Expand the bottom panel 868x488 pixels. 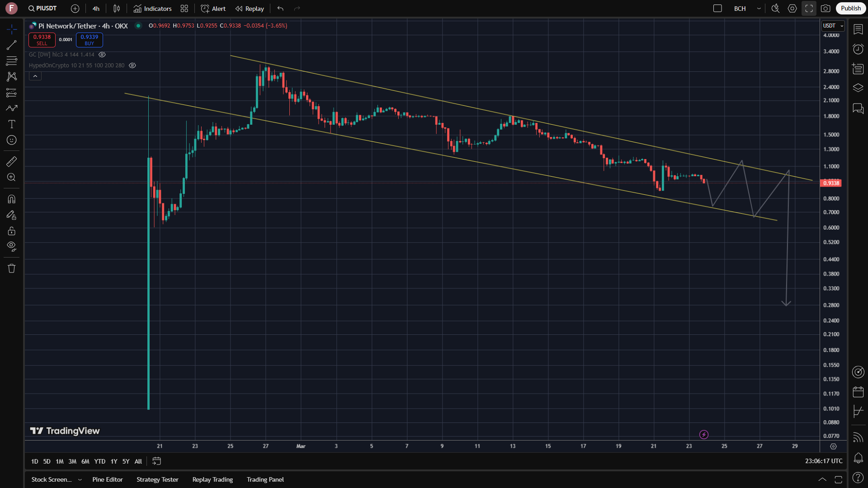click(822, 480)
